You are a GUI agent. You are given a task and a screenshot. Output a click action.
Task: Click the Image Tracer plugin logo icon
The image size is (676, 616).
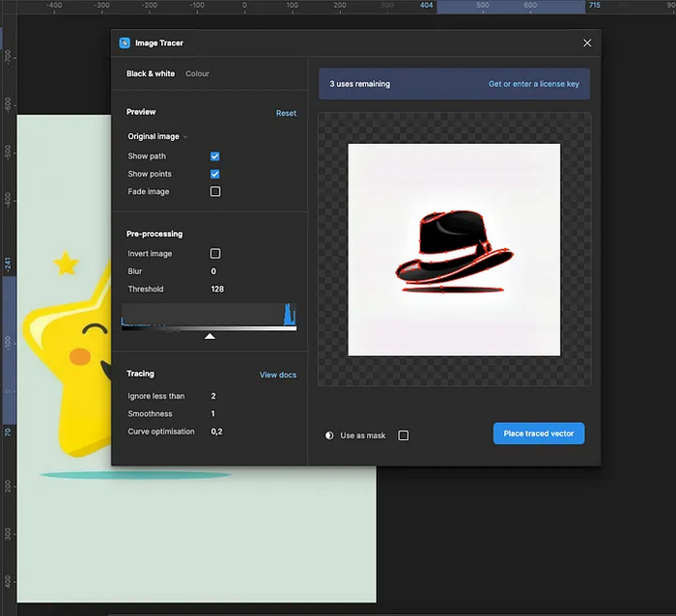tap(124, 42)
